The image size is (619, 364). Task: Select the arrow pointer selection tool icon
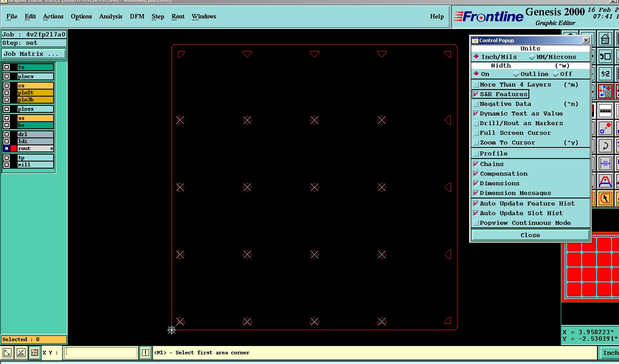pyautogui.click(x=605, y=198)
